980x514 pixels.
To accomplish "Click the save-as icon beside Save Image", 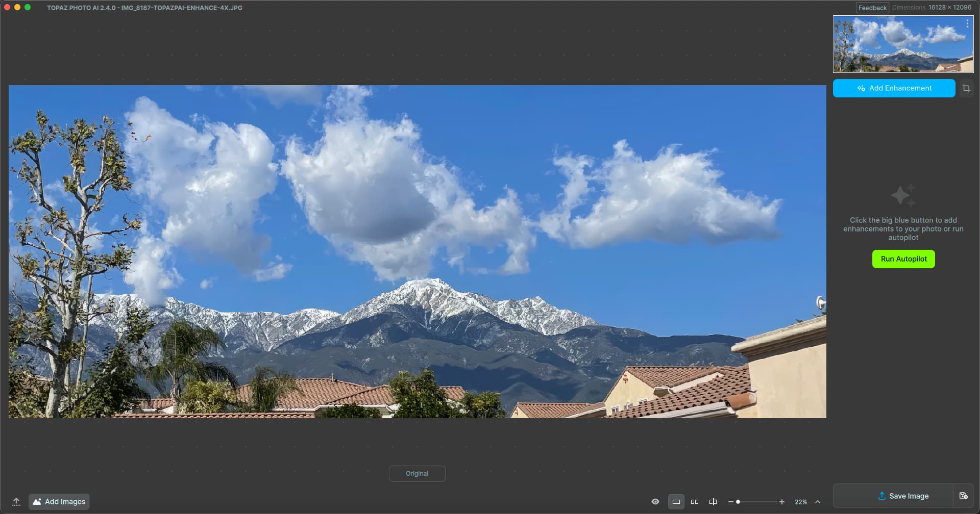I will click(963, 496).
